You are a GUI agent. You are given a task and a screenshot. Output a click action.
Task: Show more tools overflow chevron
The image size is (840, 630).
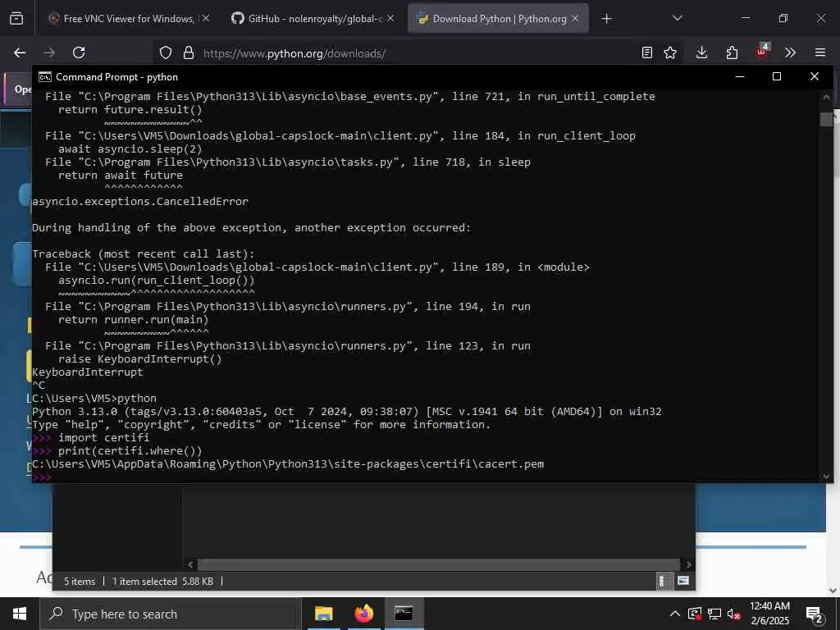click(790, 52)
